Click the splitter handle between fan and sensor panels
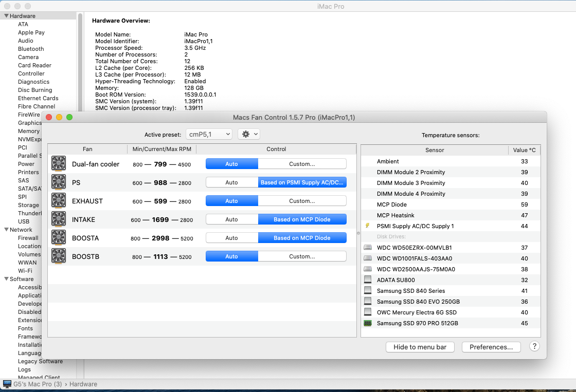 coord(358,233)
